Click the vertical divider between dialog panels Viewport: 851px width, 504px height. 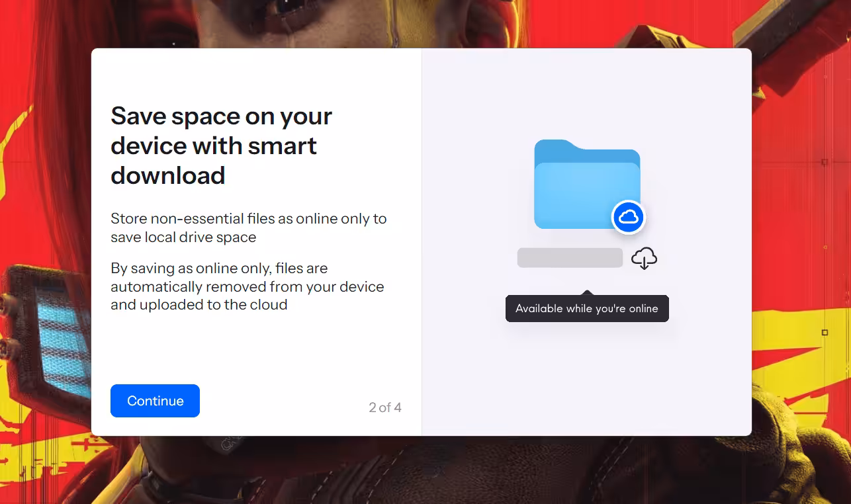click(422, 241)
